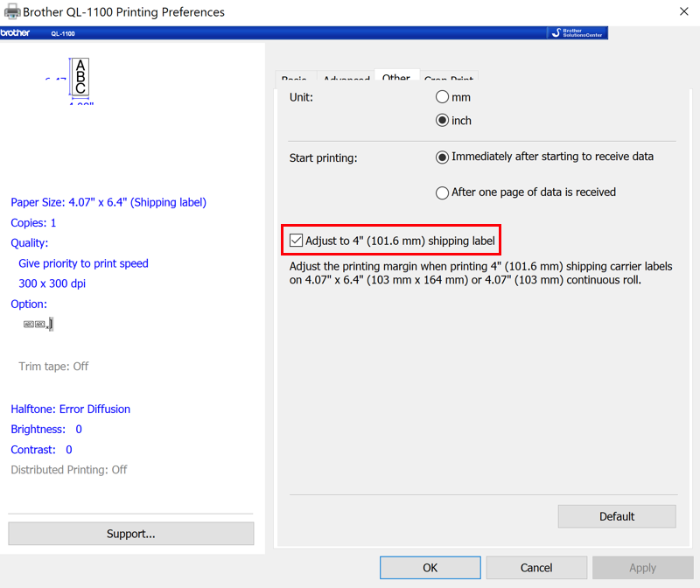Open the Support dialog
This screenshot has width=700, height=588.
click(130, 534)
